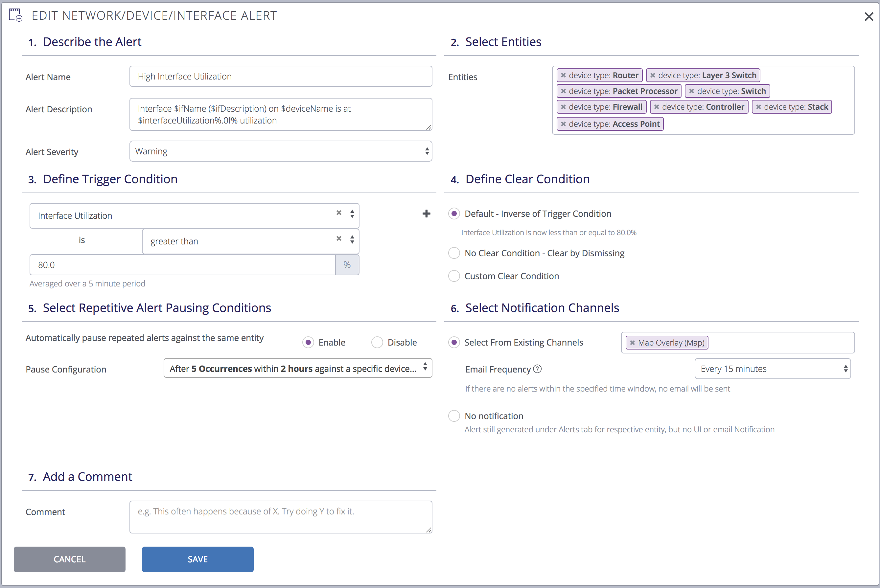Viewport: 880px width, 588px height.
Task: Close the Edit Alert dialog
Action: 869,16
